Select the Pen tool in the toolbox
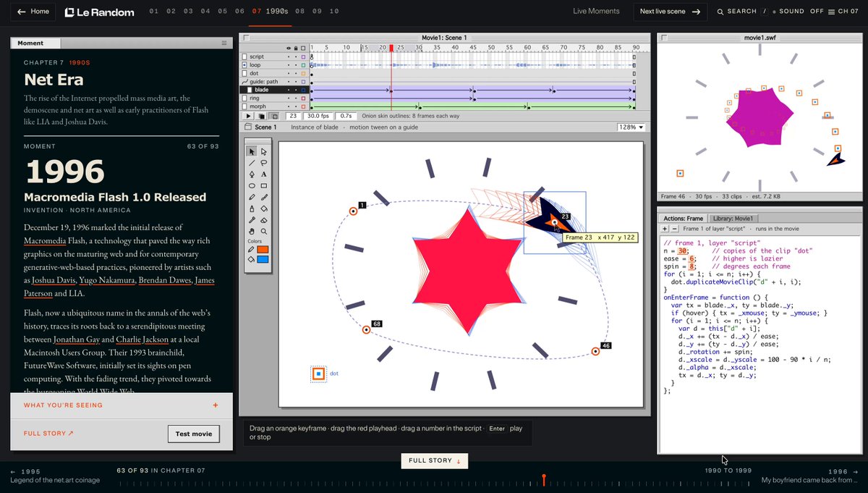 coord(252,174)
